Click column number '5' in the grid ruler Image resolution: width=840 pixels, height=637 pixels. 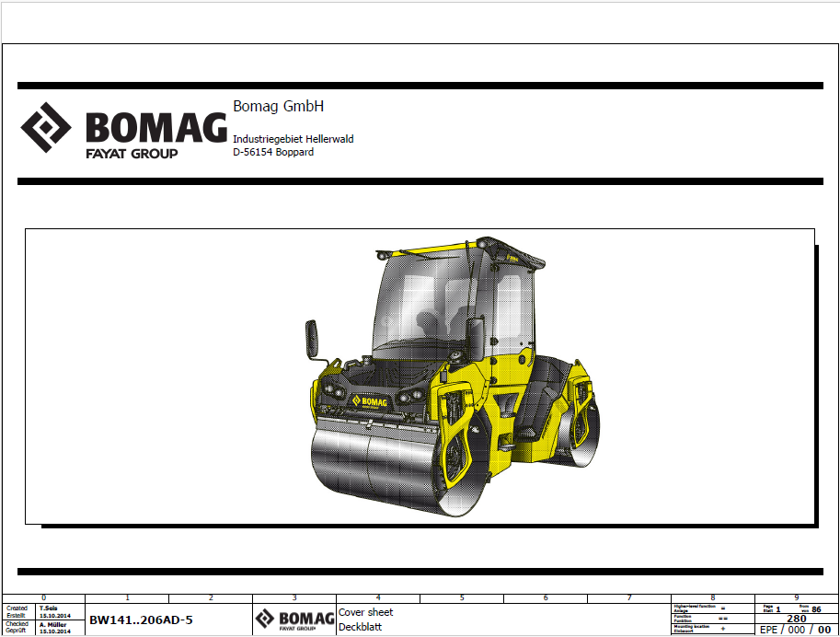click(x=462, y=597)
